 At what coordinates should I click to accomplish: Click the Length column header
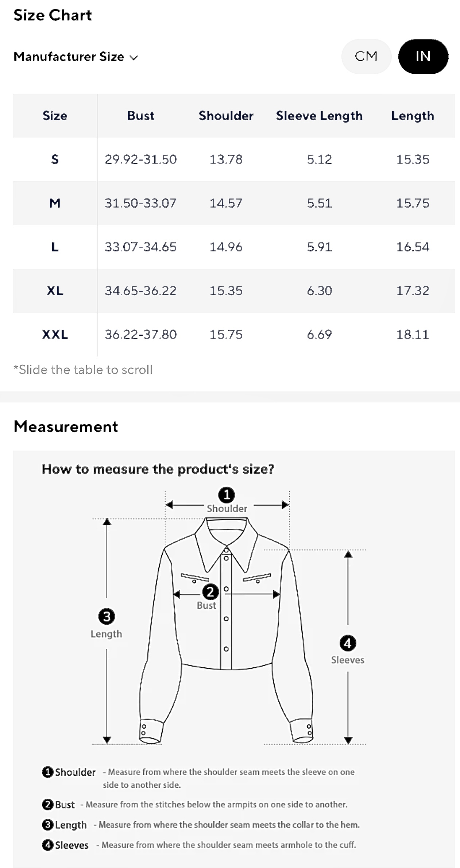coord(413,116)
